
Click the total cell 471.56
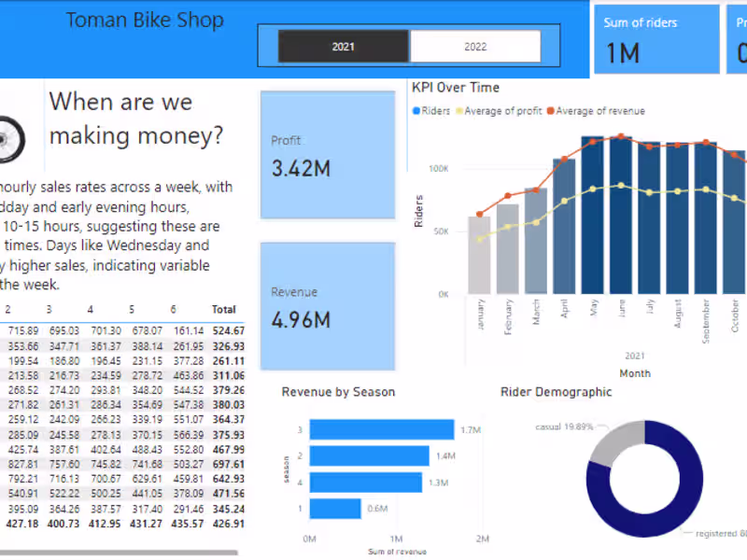[x=229, y=494]
